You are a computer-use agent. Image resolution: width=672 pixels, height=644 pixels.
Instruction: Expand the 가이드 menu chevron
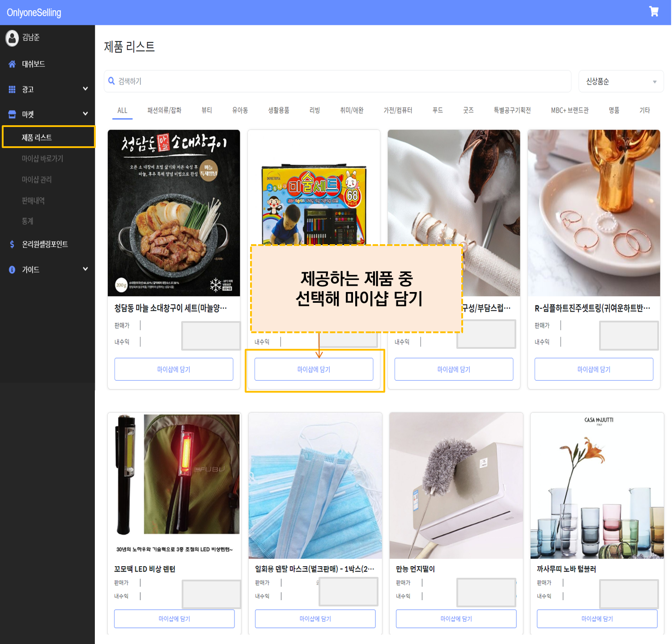click(x=85, y=269)
